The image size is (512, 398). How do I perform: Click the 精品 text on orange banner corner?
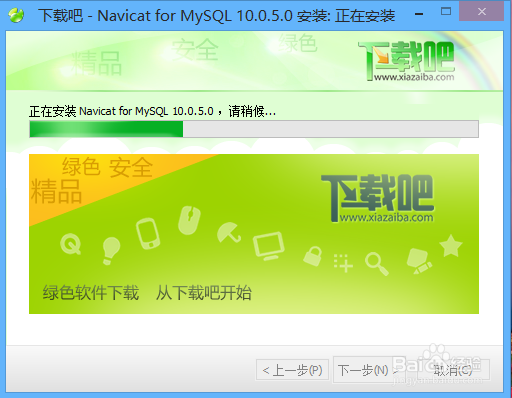pos(56,191)
